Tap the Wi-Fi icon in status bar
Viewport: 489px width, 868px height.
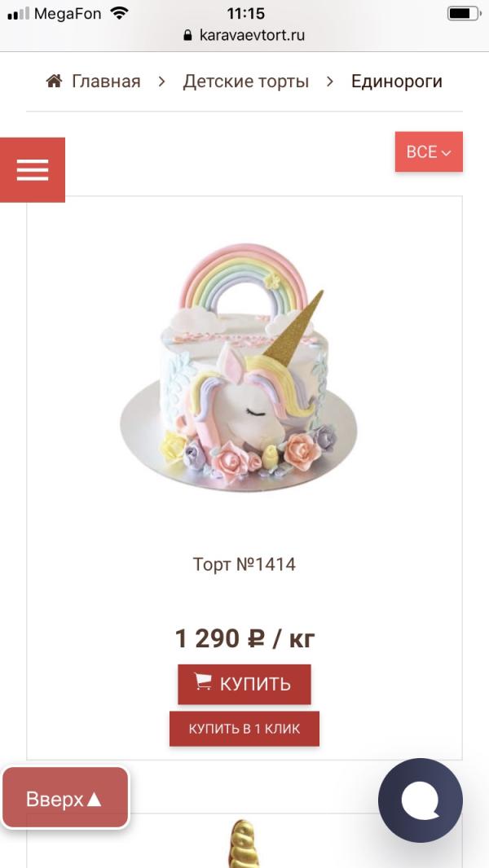pyautogui.click(x=118, y=13)
